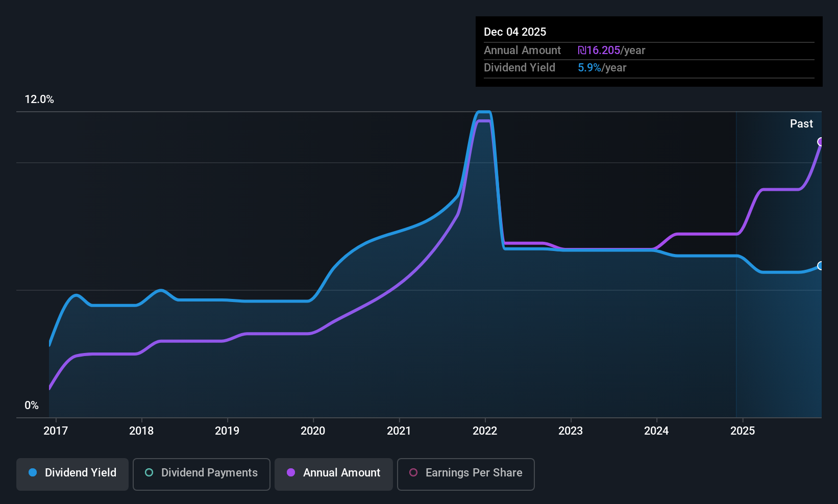
Task: Click the peak of the blue yield line
Action: (x=484, y=111)
